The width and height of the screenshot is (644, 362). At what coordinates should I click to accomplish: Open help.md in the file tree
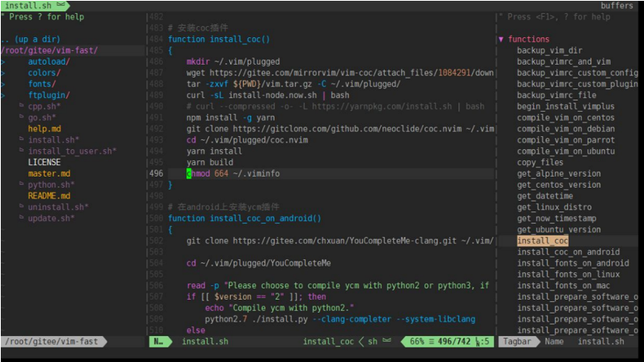[x=45, y=129]
